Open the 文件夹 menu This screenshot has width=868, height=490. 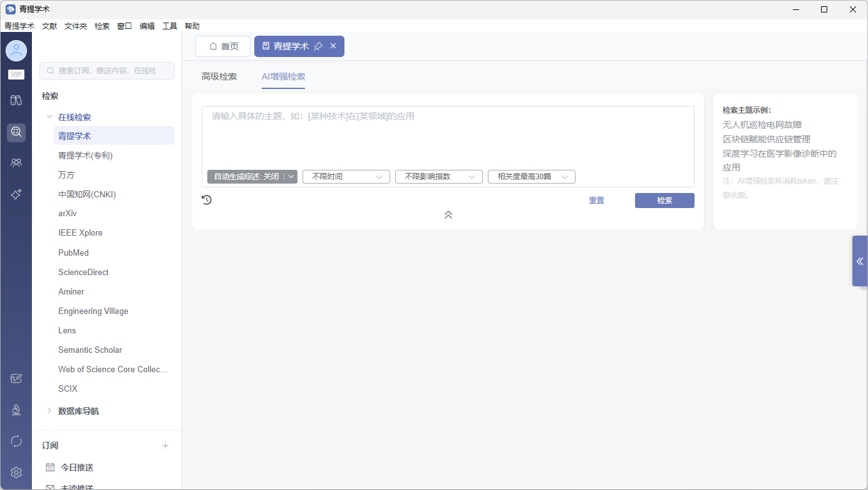76,26
